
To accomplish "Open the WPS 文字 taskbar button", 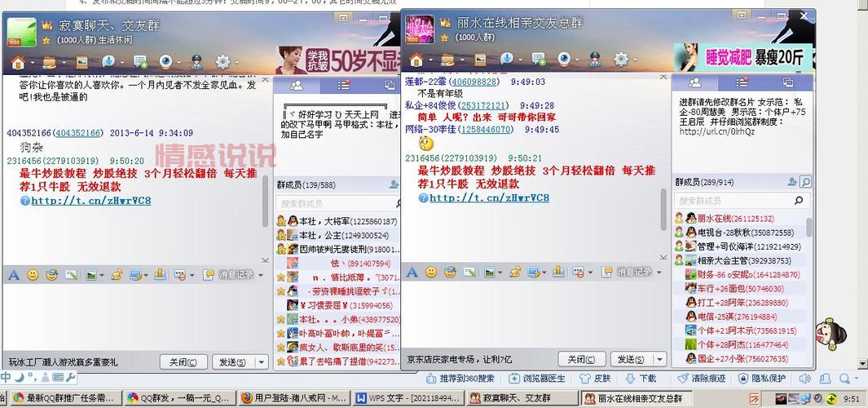I will tap(407, 398).
